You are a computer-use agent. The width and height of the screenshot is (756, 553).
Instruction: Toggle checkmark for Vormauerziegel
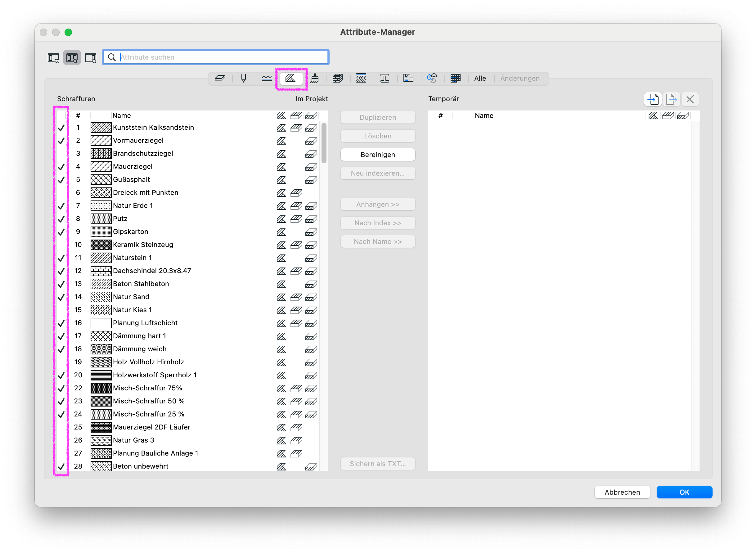coord(61,141)
